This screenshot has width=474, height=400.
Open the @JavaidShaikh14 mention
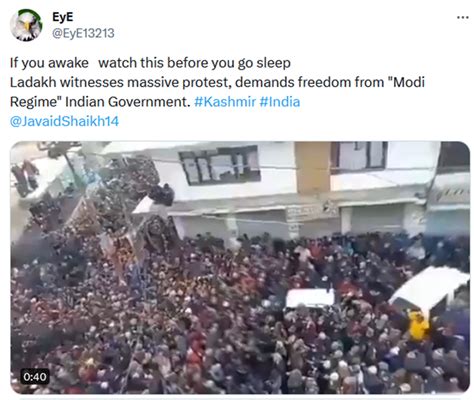pos(64,121)
